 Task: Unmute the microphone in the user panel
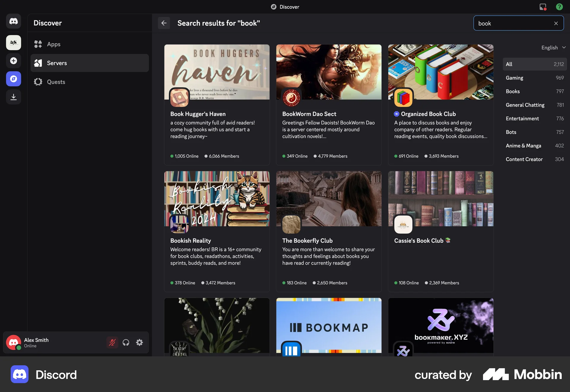coord(112,342)
